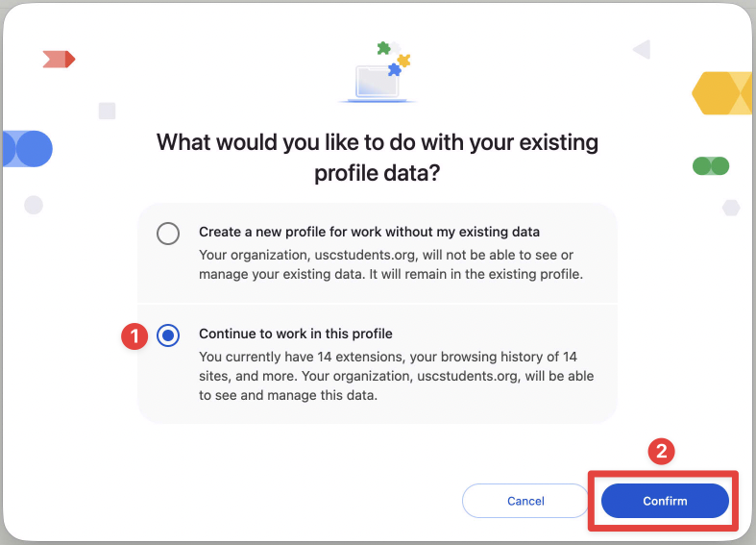Screen dimensions: 756x545
Task: Click the small gray hexagon shape
Action: [731, 208]
